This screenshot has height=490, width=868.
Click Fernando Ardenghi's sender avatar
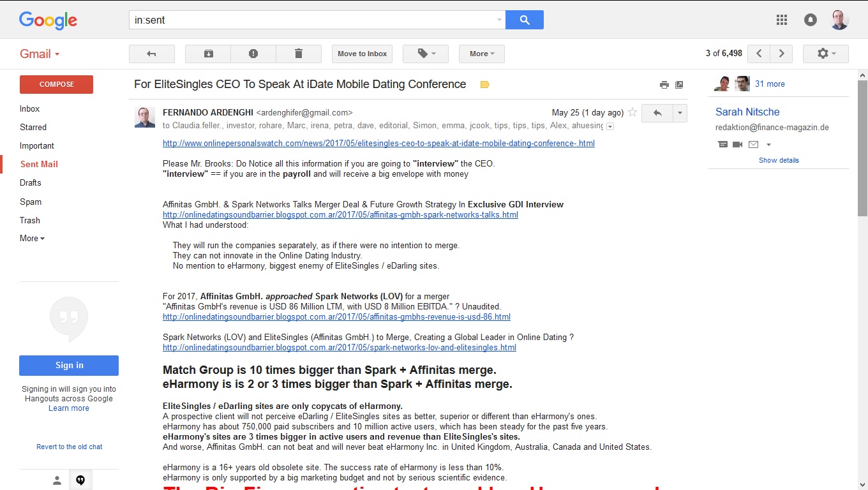click(145, 117)
